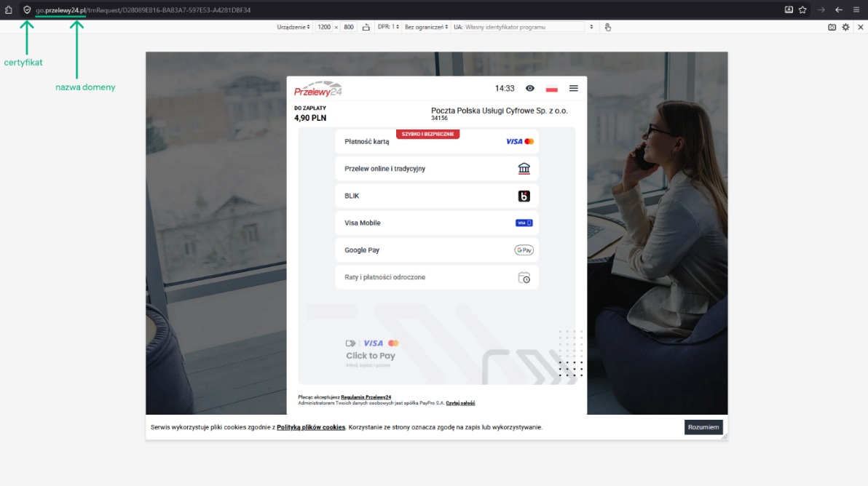This screenshot has height=486, width=868.
Task: Open the hamburger menu in Przelewy24 panel
Action: (574, 89)
